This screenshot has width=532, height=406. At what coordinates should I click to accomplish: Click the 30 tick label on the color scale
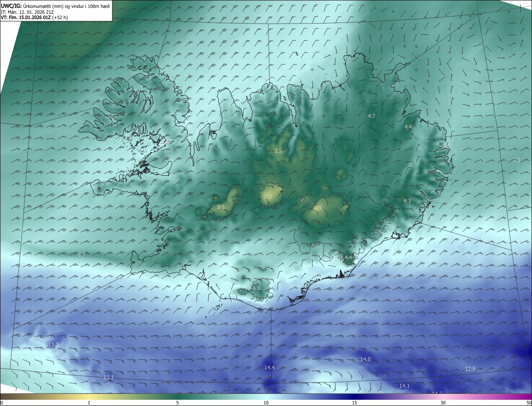443,403
